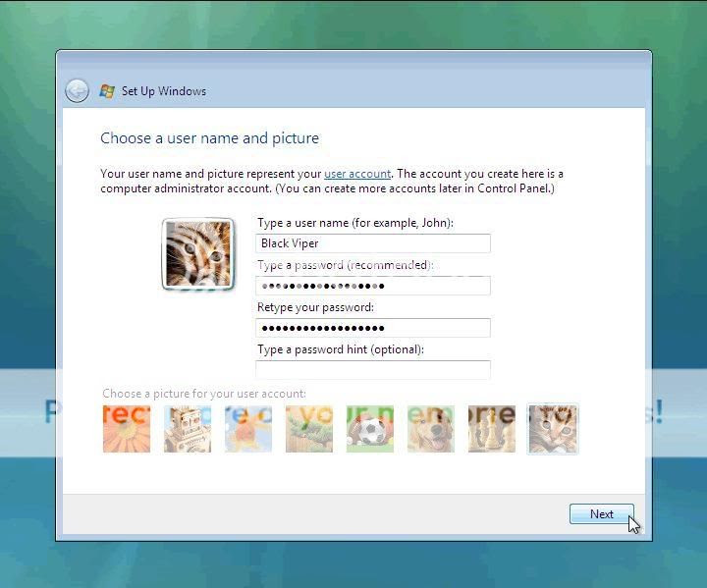
Task: Click the password hint input field
Action: 373,370
